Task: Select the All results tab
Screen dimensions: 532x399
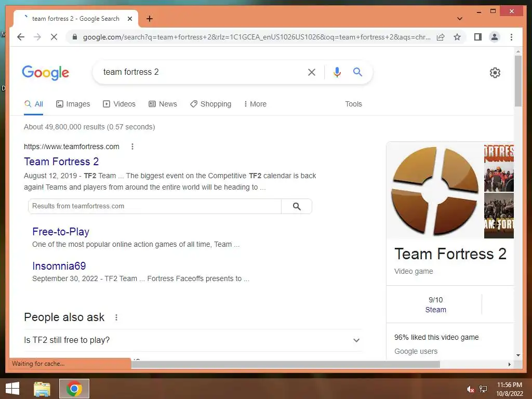Action: point(34,104)
